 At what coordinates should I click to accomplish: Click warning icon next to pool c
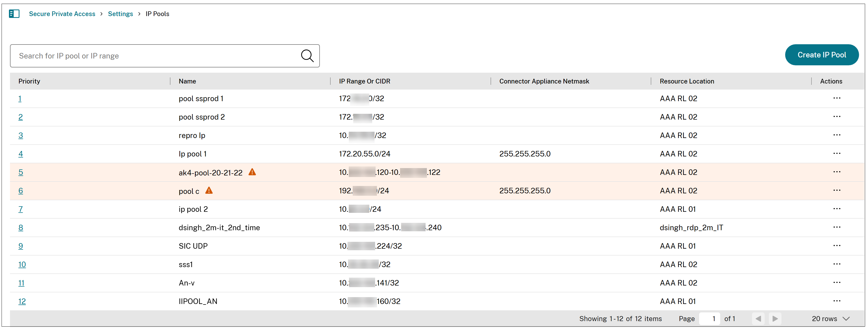click(x=209, y=190)
